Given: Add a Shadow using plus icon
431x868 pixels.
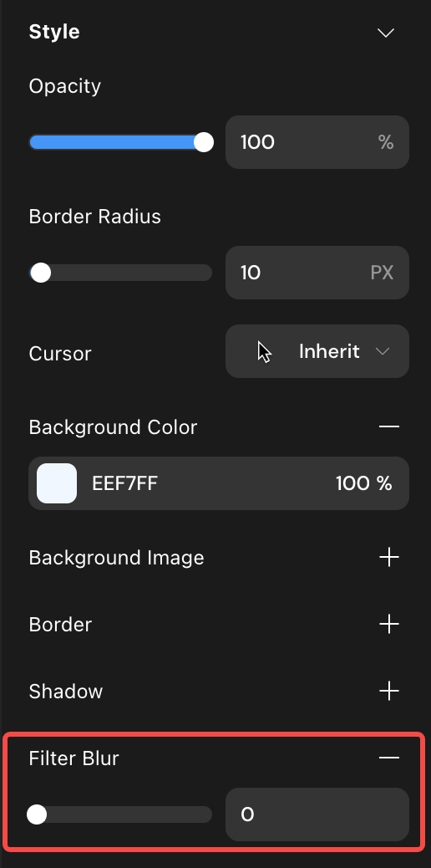Looking at the screenshot, I should [x=389, y=691].
